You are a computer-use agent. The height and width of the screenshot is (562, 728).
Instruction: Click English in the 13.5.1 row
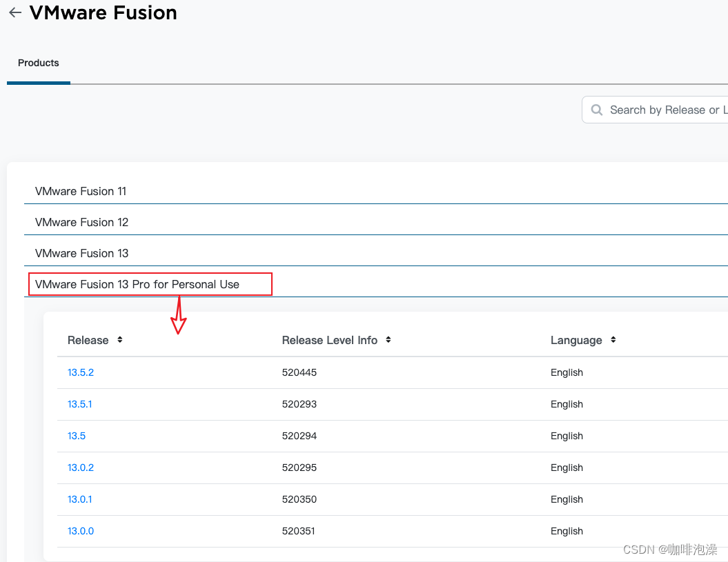567,404
